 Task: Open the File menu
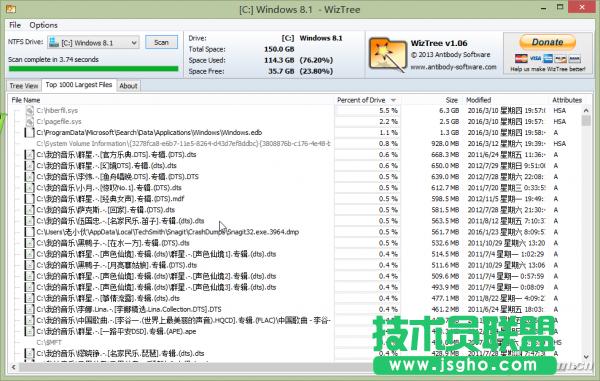coord(15,25)
